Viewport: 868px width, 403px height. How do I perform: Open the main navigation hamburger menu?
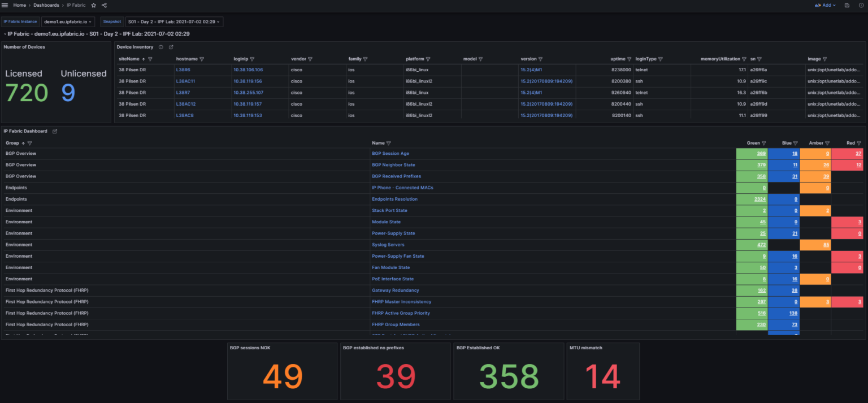tap(5, 5)
